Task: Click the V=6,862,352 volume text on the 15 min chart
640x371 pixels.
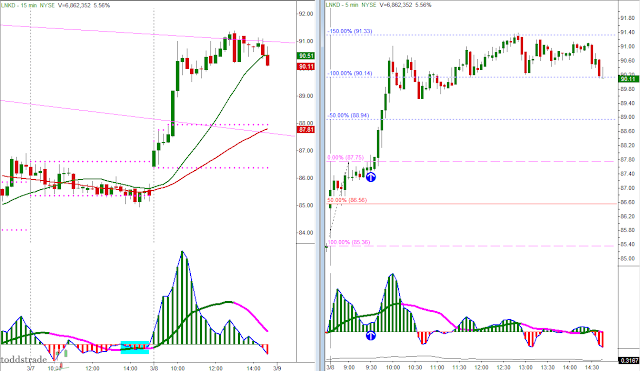Action: pos(73,5)
